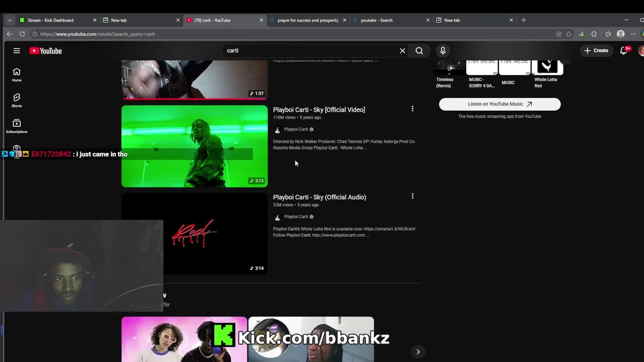Open Playboi Carti channel under Sky Official Audio
The width and height of the screenshot is (644, 362).
pos(296,217)
